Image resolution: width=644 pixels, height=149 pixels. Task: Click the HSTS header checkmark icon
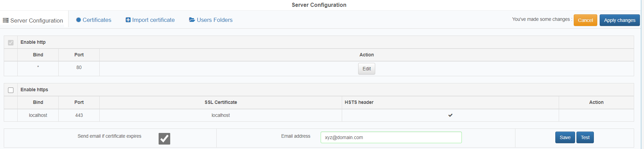[450, 115]
